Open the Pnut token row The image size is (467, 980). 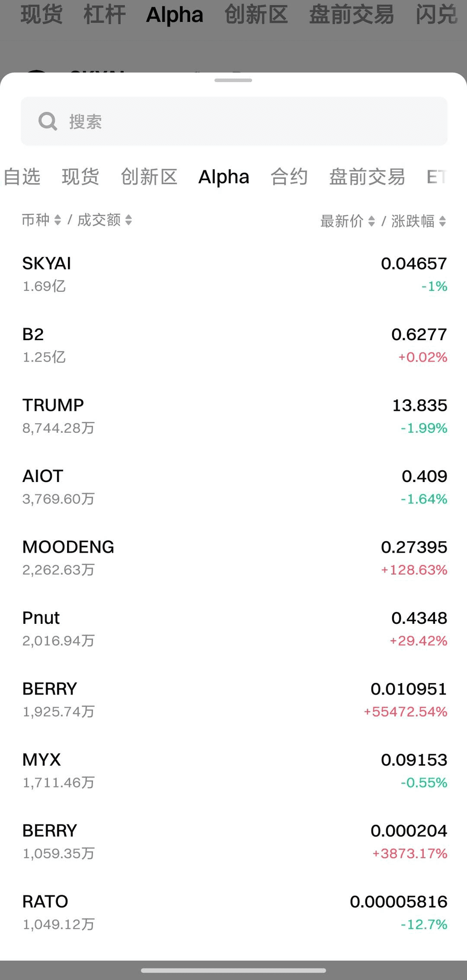[233, 629]
